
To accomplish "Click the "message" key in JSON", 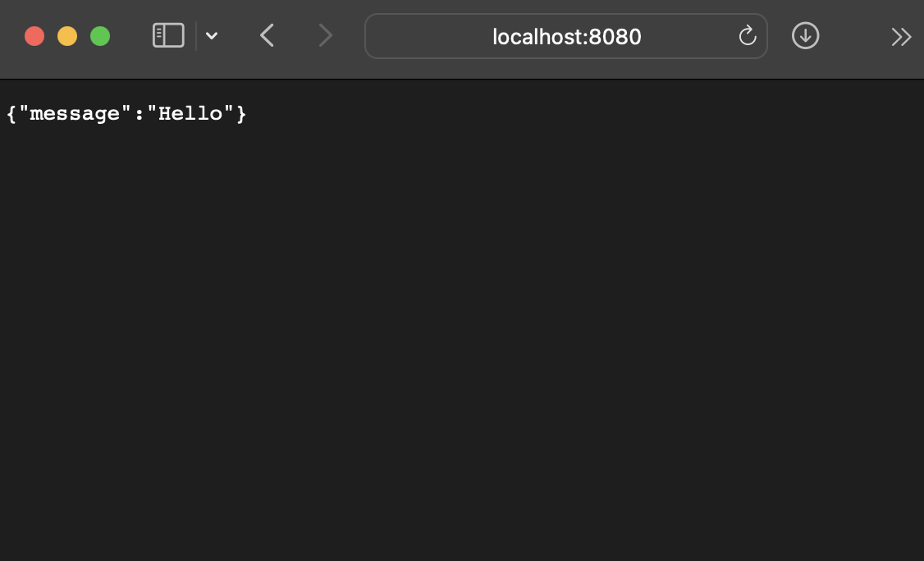I will (x=75, y=113).
